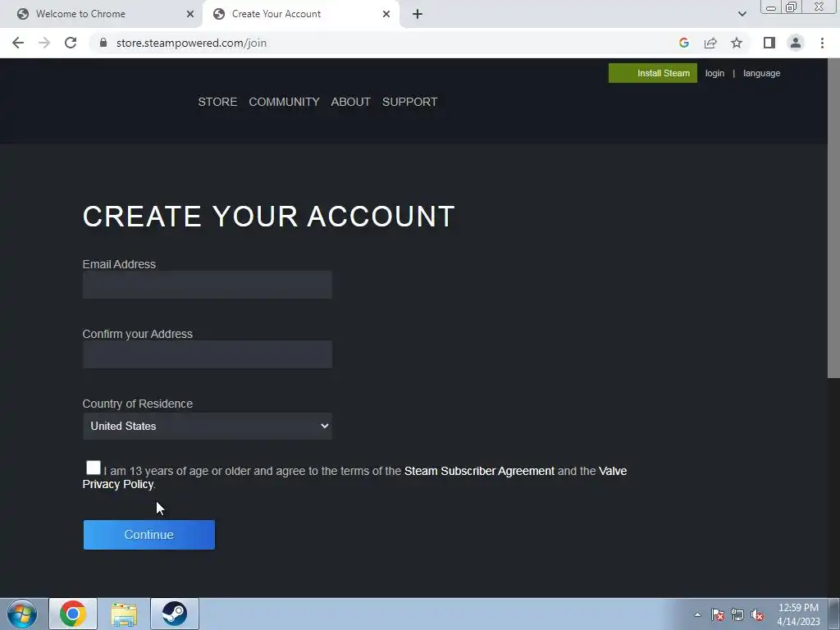Click the site lock icon in address bar

point(103,43)
